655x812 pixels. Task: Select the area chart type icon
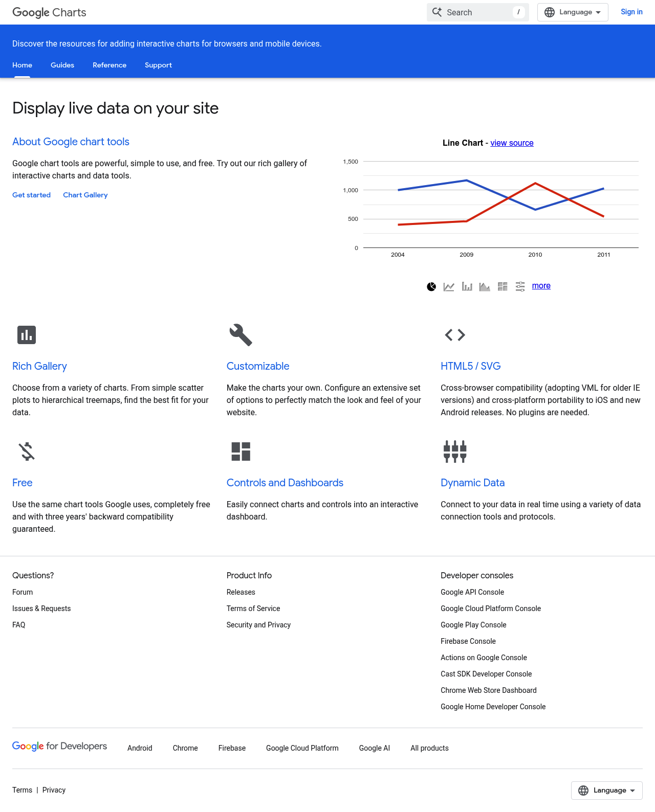pyautogui.click(x=485, y=287)
